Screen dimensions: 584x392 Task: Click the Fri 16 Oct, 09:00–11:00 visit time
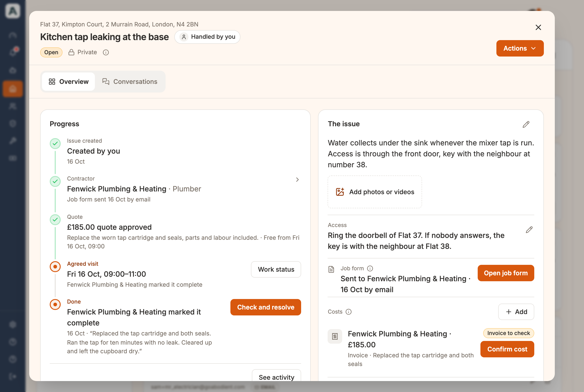[106, 274]
